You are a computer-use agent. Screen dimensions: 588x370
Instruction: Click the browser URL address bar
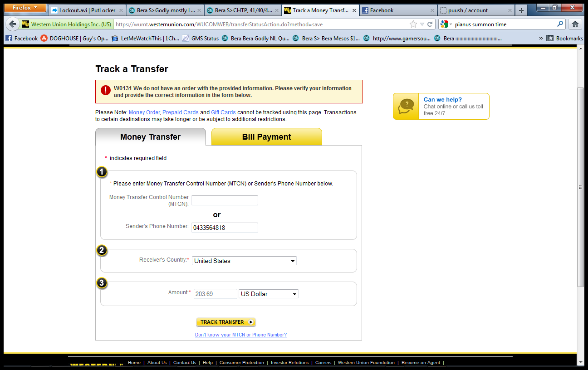pyautogui.click(x=261, y=24)
